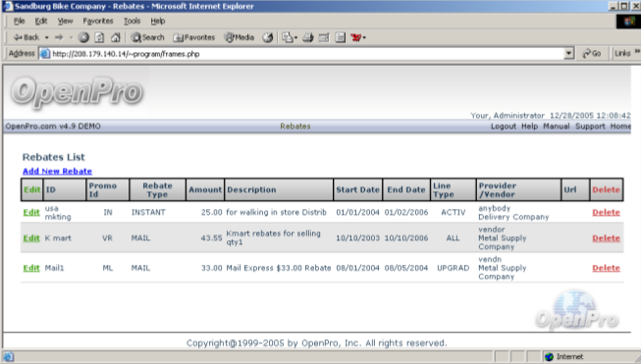This screenshot has width=641, height=364.
Task: Click the Logout link
Action: tap(504, 127)
